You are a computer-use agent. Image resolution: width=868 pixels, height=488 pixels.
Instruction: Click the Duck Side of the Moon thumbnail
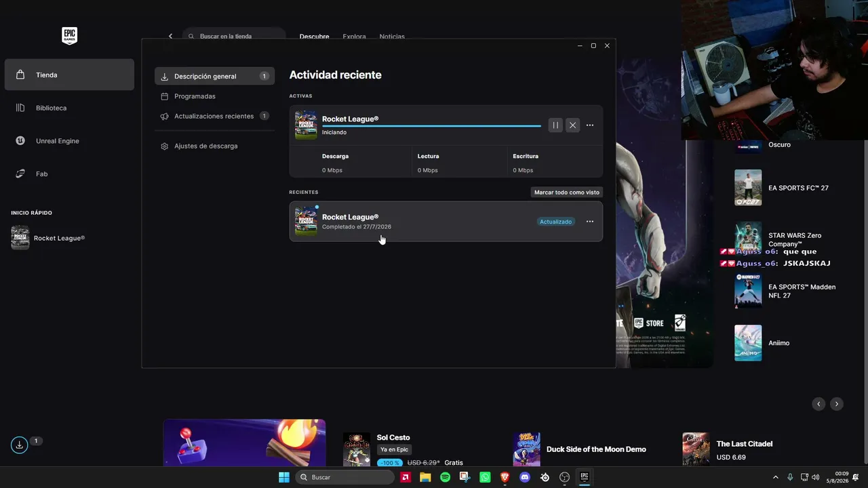coord(527,449)
